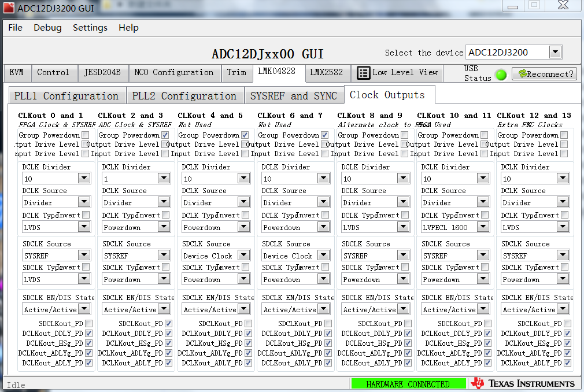Switch to the LMX2582 tab
The image size is (584, 392).
[x=327, y=73]
